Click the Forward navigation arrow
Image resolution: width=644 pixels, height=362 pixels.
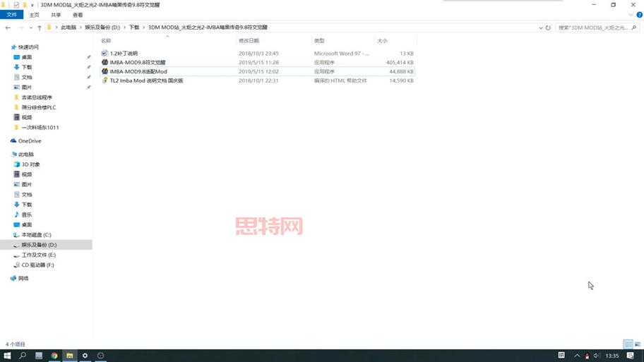pyautogui.click(x=21, y=28)
